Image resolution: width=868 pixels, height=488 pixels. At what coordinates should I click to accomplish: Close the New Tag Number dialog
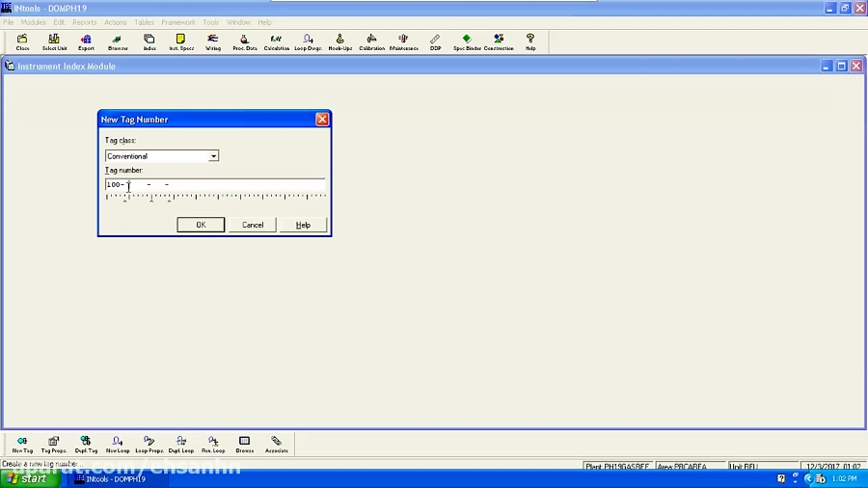pyautogui.click(x=322, y=120)
